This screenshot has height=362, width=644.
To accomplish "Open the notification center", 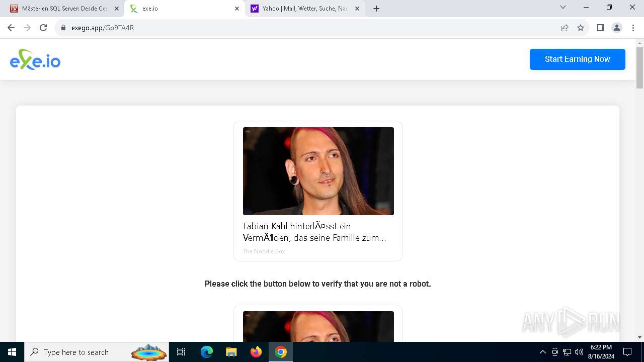I will tap(627, 352).
